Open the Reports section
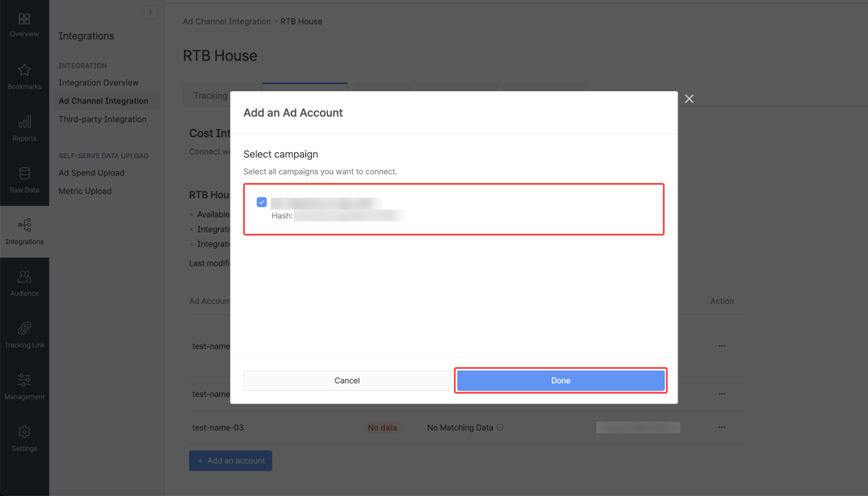The width and height of the screenshot is (868, 496). pos(24,129)
